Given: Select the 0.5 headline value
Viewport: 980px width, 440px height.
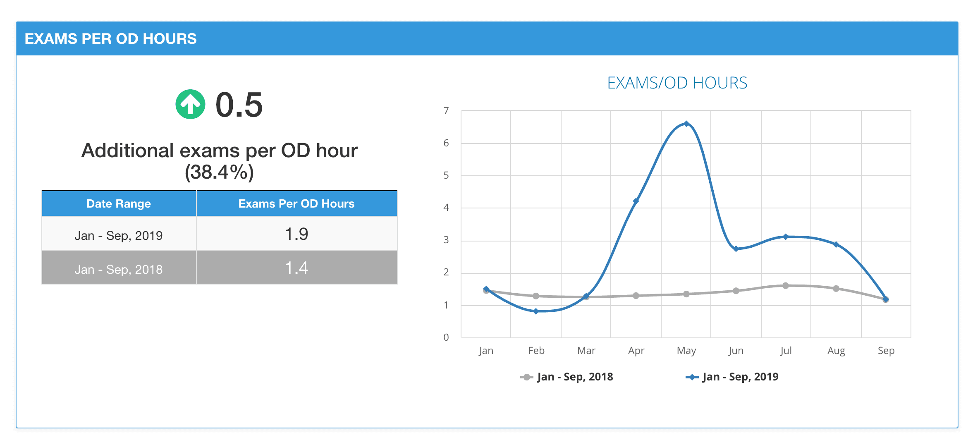Looking at the screenshot, I should [x=239, y=105].
